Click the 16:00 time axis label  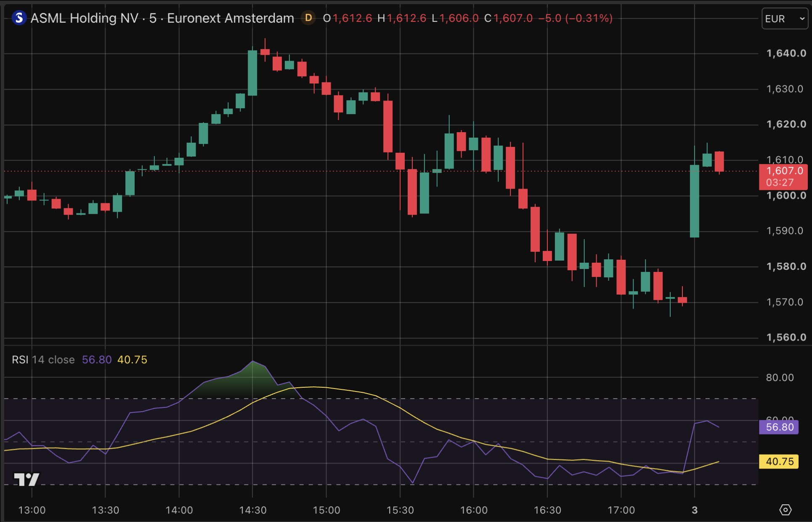click(x=474, y=510)
